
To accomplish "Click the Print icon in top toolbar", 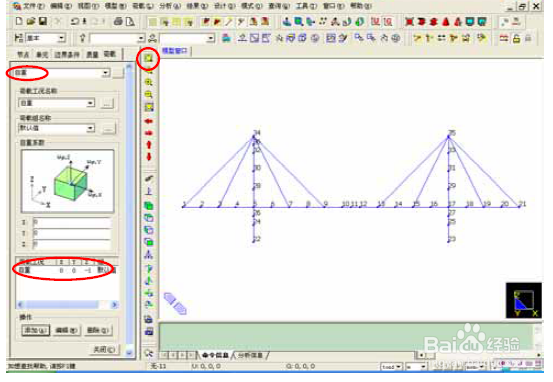I will (118, 22).
